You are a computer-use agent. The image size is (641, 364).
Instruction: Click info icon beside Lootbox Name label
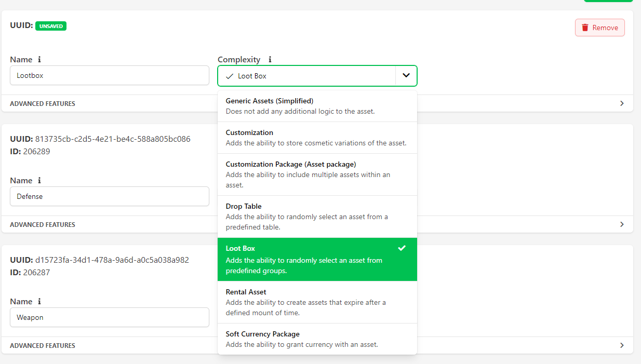coord(39,60)
